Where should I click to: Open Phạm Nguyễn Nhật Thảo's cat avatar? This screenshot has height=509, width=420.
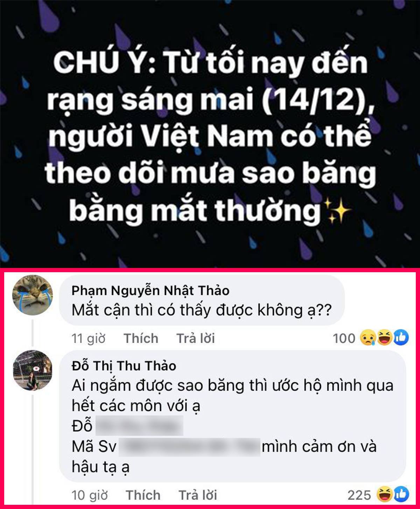33,295
